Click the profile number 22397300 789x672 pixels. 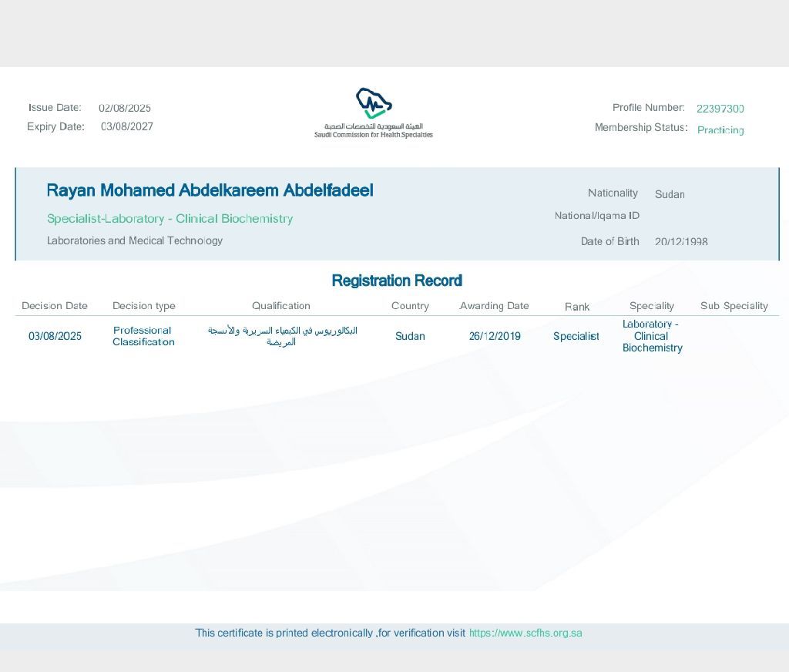pos(720,109)
